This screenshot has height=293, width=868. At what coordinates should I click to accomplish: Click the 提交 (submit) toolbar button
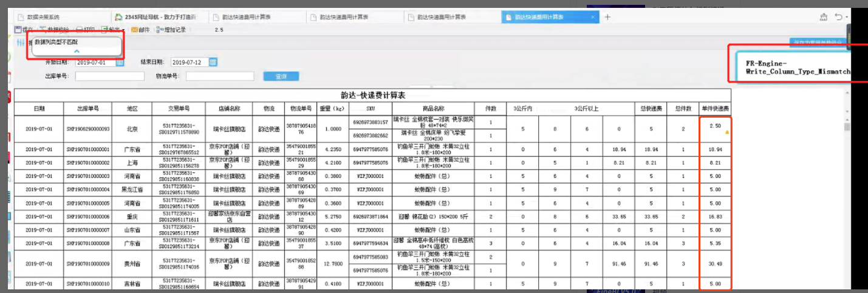click(x=25, y=29)
